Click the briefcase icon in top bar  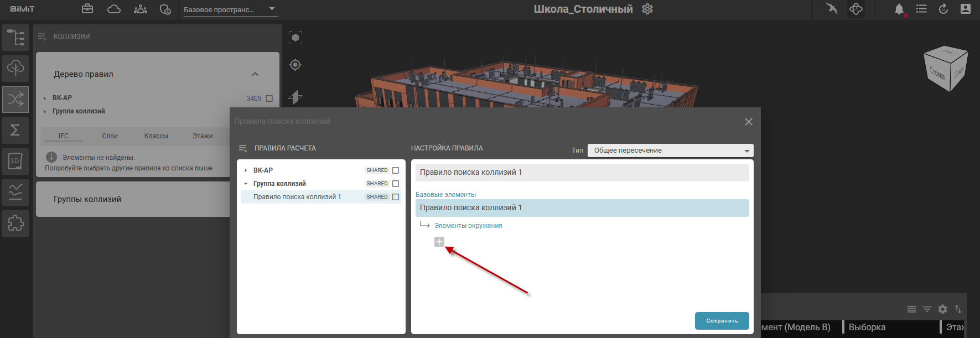pyautogui.click(x=87, y=9)
